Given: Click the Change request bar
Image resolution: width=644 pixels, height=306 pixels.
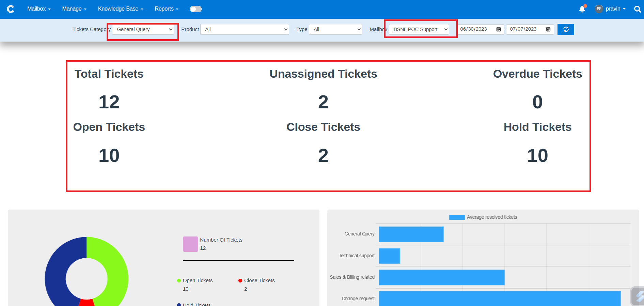Looking at the screenshot, I should tap(500, 299).
